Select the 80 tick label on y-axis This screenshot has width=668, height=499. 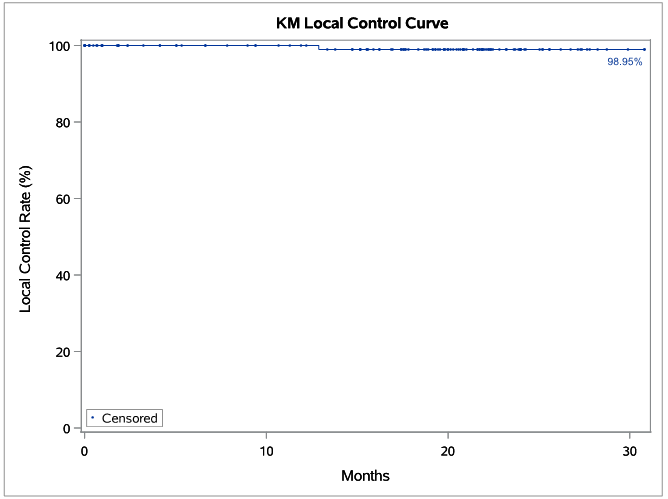pyautogui.click(x=60, y=122)
